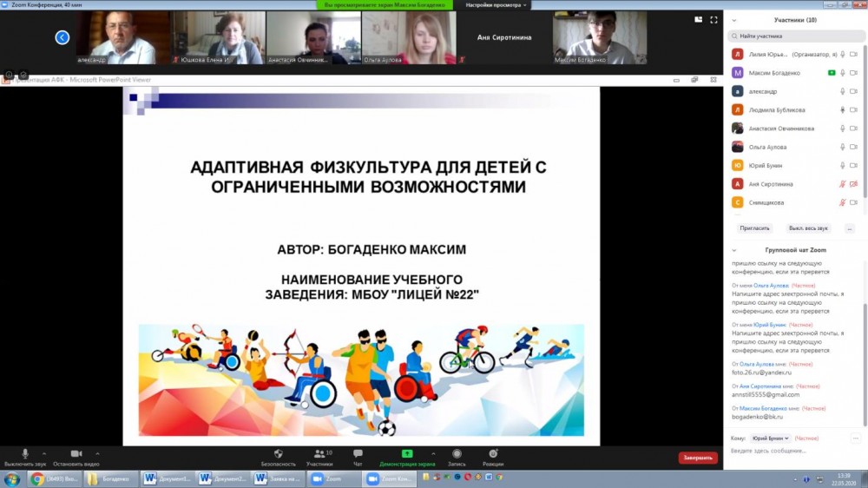868x488 pixels.
Task: Open the Security (Безопасность) shield icon
Action: pos(278,454)
